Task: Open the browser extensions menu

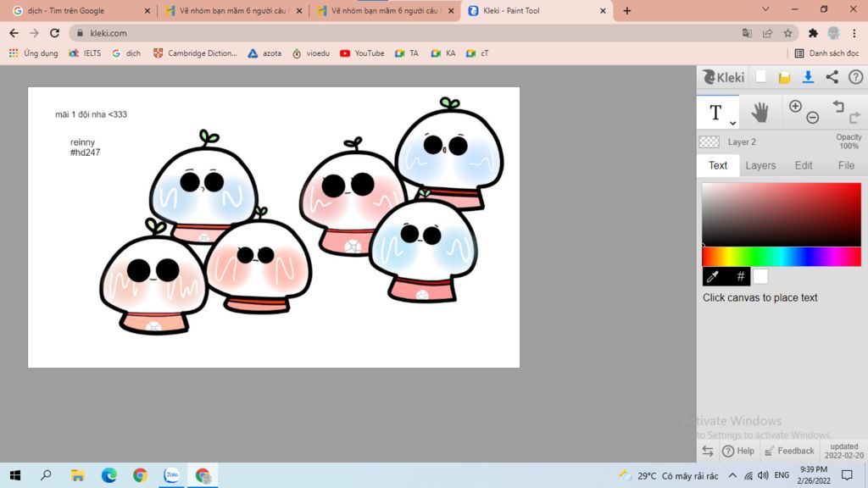Action: (813, 33)
